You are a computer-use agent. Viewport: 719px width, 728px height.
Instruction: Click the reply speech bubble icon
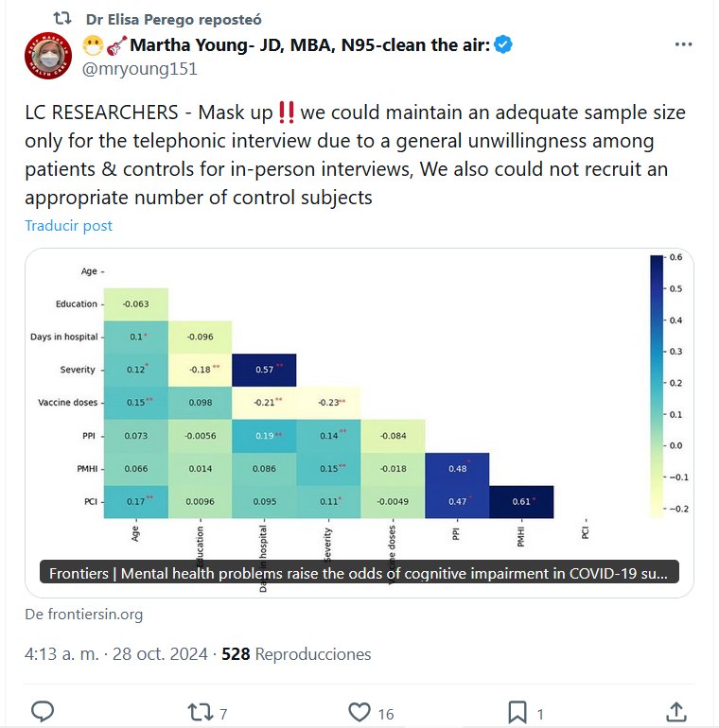coord(43,711)
